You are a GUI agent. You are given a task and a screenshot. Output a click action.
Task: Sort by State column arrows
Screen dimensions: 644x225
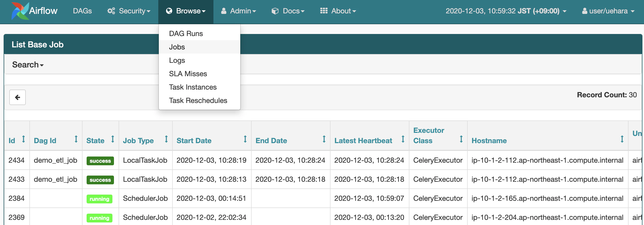113,139
